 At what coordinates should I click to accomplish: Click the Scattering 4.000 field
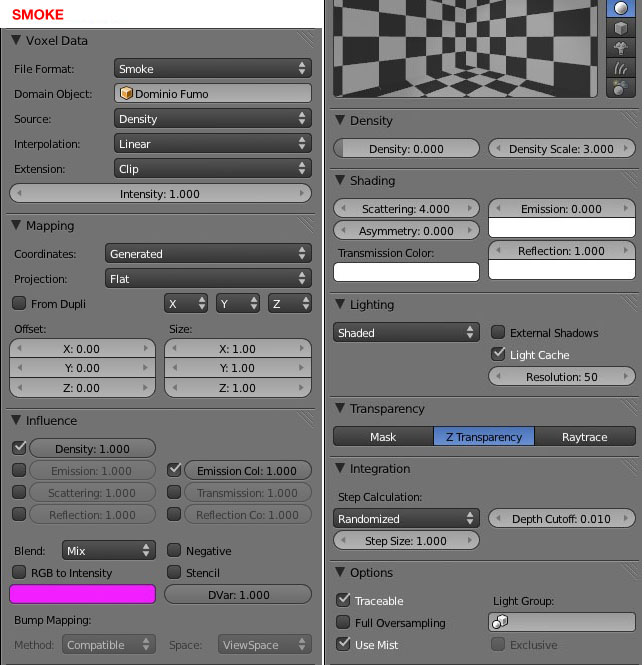pyautogui.click(x=406, y=208)
